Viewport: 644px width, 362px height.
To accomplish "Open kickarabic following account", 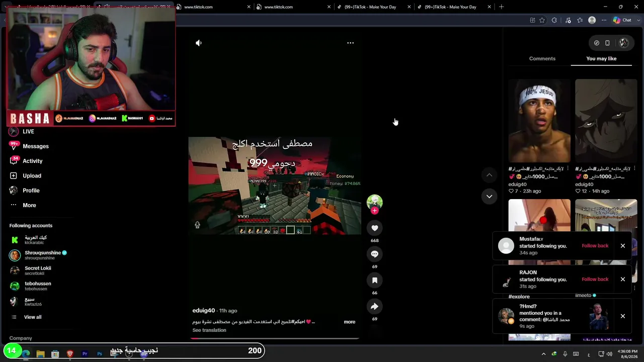I will [29, 240].
